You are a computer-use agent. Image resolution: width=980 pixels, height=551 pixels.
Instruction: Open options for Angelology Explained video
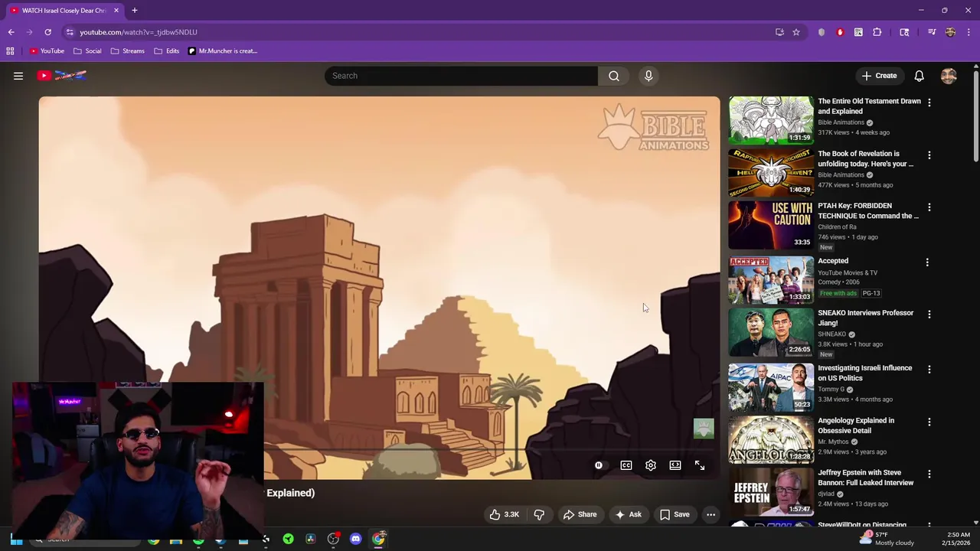[929, 422]
